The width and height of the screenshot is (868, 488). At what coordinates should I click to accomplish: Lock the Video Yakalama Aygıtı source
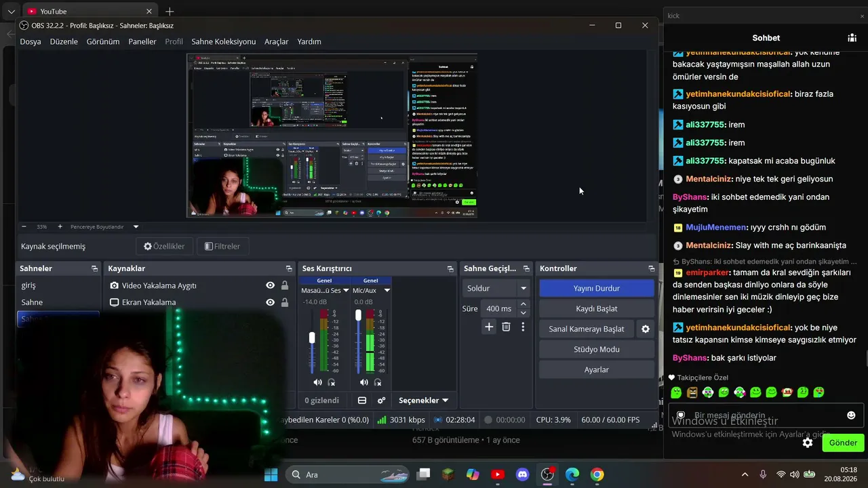tap(285, 285)
